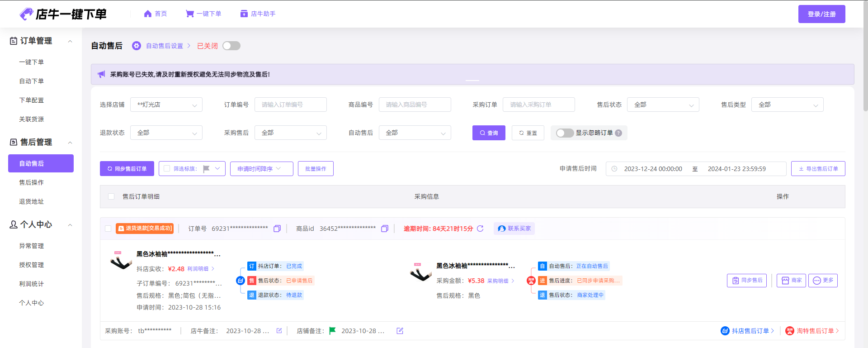
Task: Open the 申请时间降序 sort dropdown
Action: pos(261,169)
